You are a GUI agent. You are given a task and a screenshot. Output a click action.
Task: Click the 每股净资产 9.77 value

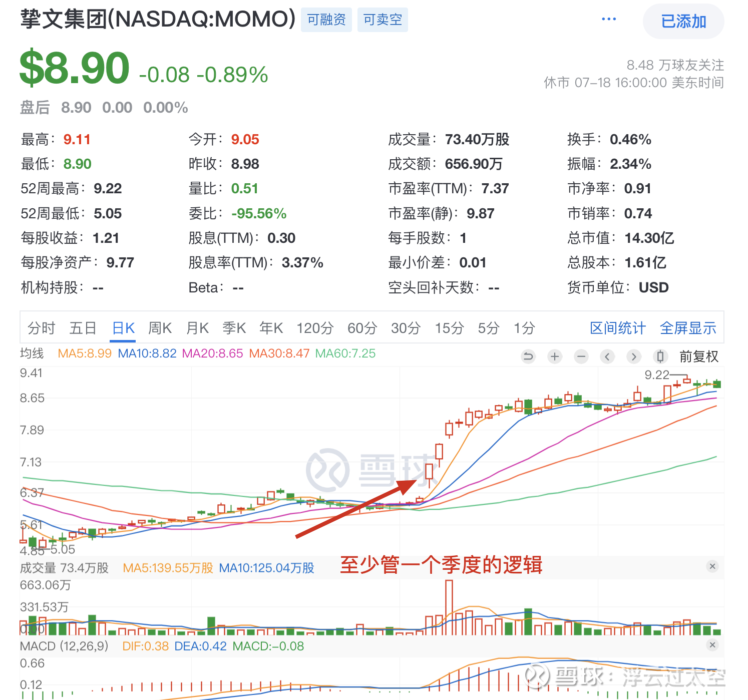(120, 262)
